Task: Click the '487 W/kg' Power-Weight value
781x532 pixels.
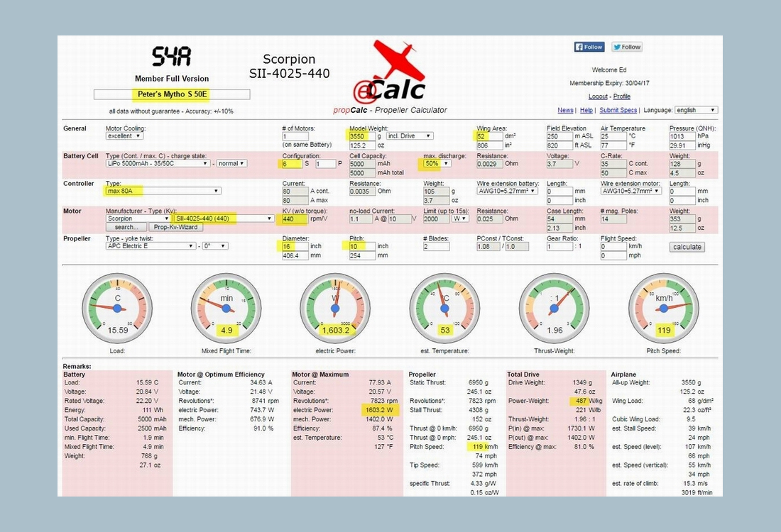Action: 589,401
